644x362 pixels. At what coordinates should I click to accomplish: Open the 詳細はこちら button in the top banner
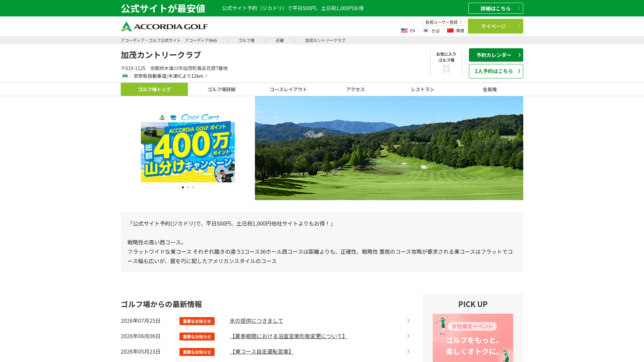point(495,8)
